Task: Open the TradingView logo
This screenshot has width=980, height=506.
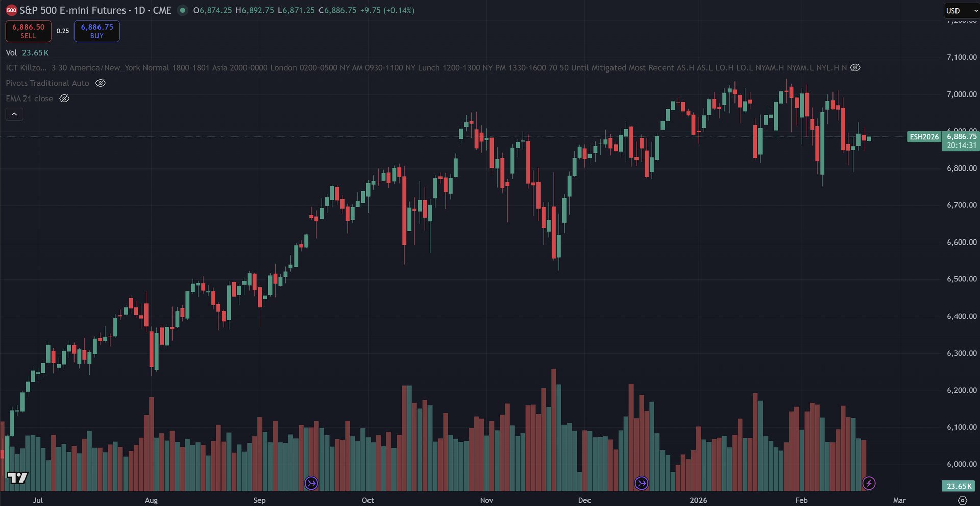Action: click(17, 478)
